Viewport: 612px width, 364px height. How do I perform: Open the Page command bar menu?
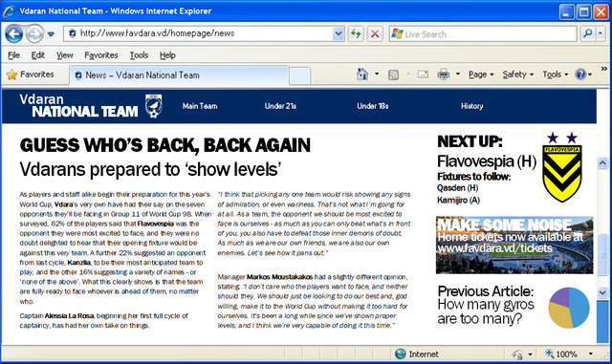click(x=481, y=75)
